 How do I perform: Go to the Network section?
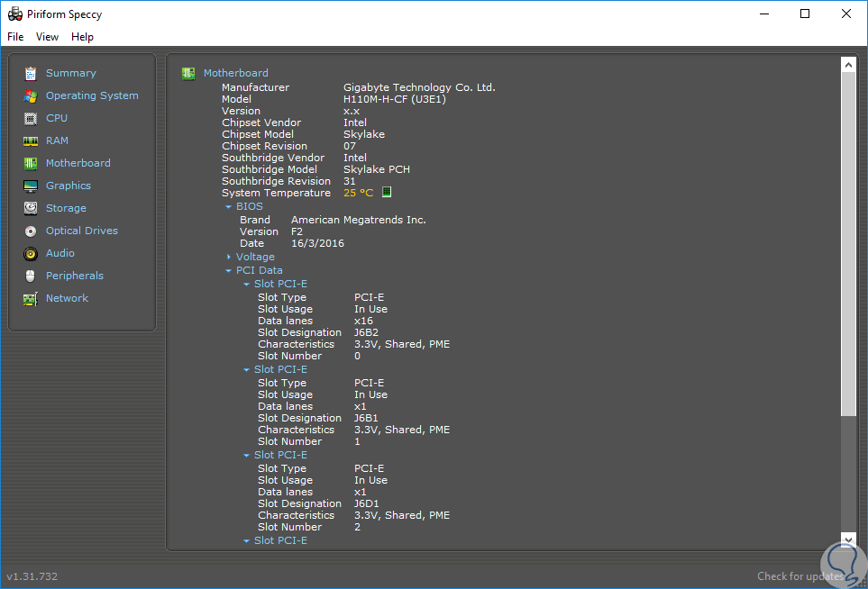click(x=67, y=298)
